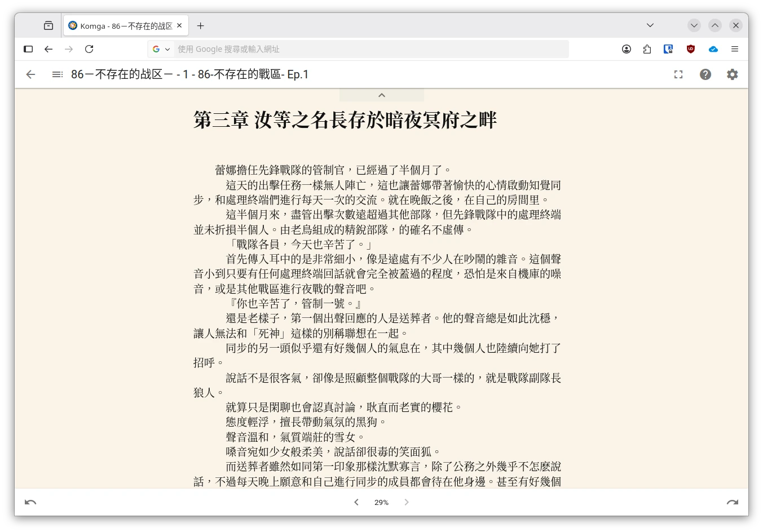Open the table of contents menu icon

pos(57,74)
